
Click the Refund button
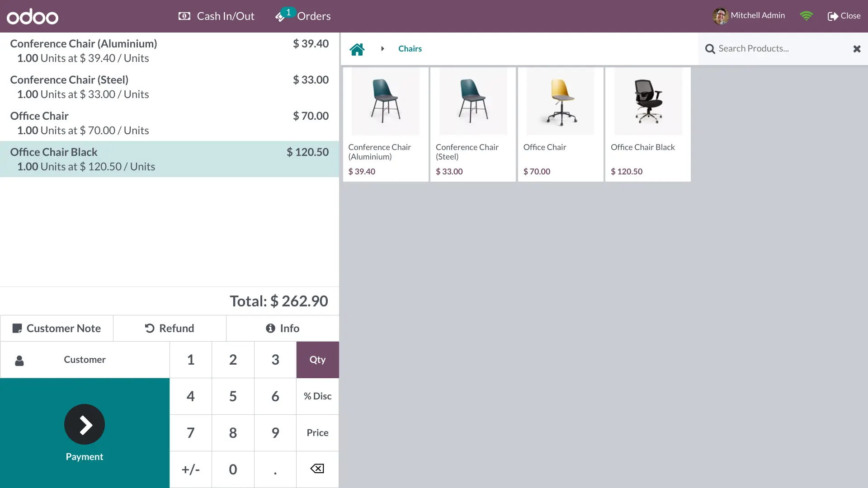[x=170, y=328]
